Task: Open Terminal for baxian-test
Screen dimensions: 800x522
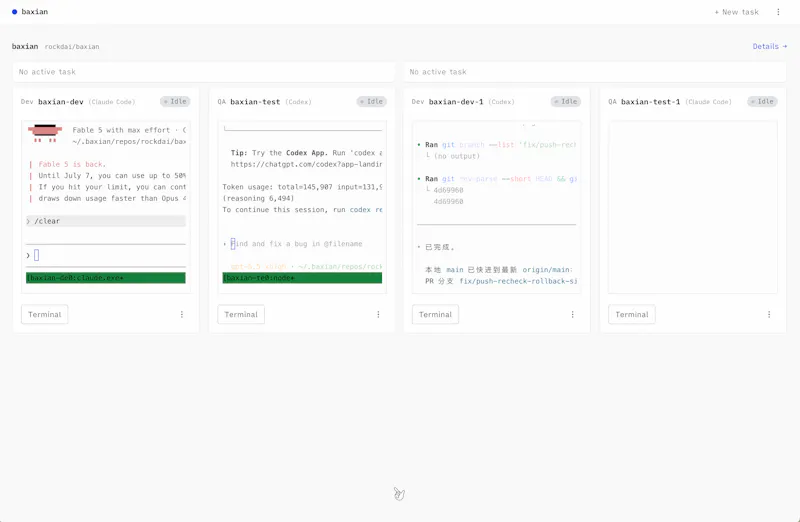Action: pyautogui.click(x=241, y=314)
